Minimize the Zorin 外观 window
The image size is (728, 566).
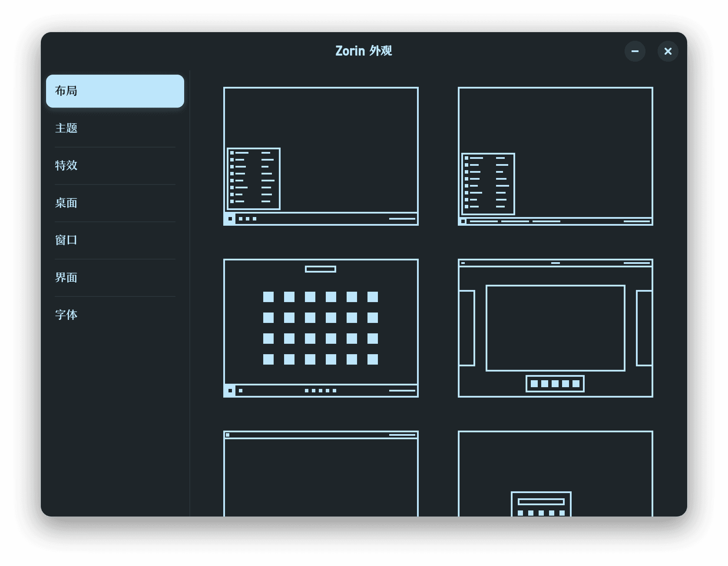(x=635, y=51)
